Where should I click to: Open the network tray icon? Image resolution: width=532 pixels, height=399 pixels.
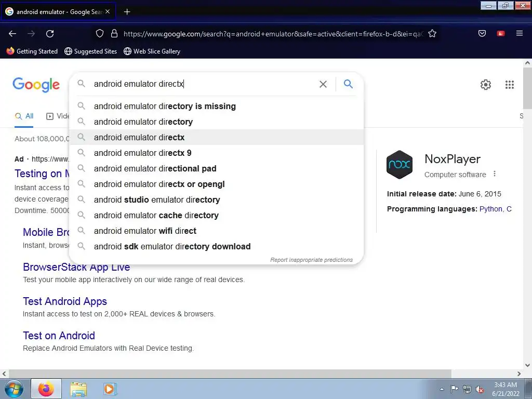[x=467, y=389]
